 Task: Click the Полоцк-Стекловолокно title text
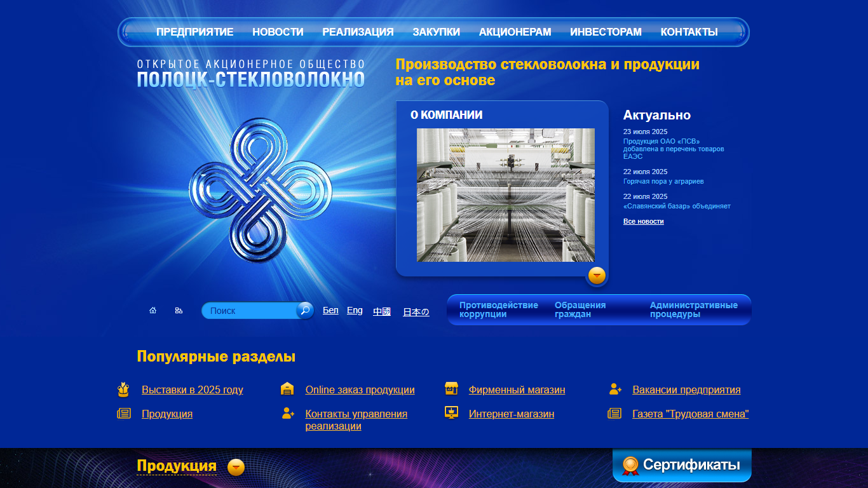(251, 79)
